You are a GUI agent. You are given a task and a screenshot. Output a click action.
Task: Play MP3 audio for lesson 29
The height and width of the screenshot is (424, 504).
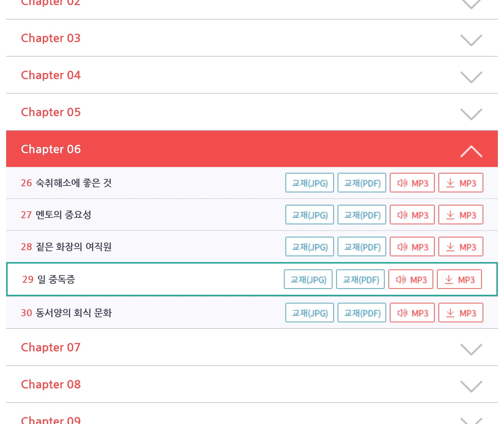(410, 280)
